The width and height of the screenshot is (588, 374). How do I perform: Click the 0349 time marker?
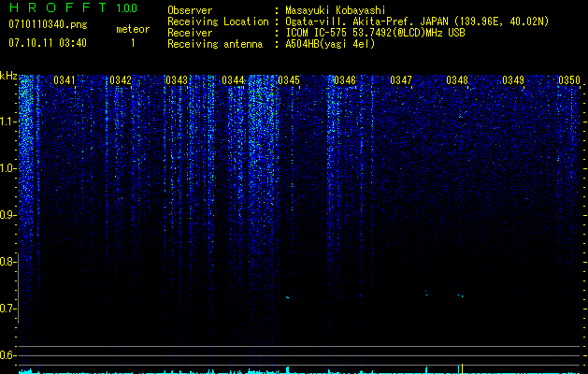[513, 80]
